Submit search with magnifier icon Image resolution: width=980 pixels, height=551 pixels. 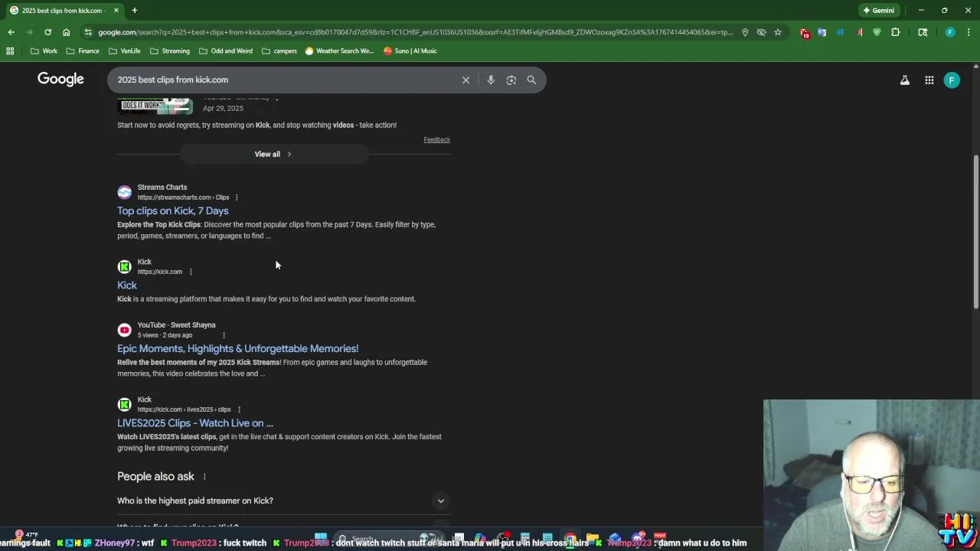(531, 80)
